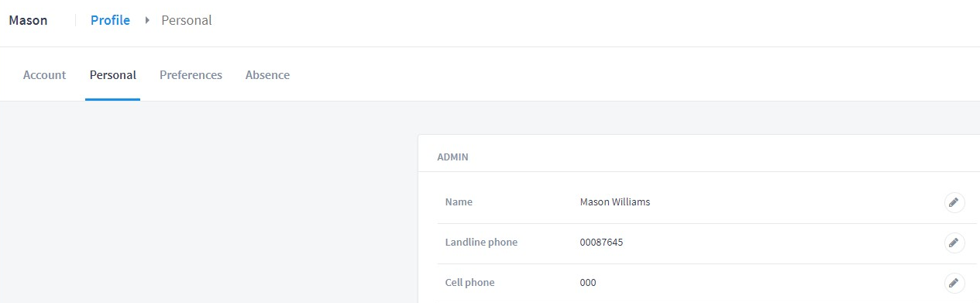Click the Landline phone label
The image size is (980, 303).
pos(481,243)
